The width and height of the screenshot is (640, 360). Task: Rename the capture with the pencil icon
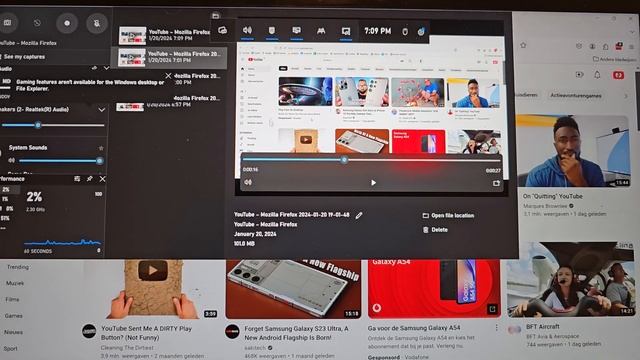click(358, 216)
